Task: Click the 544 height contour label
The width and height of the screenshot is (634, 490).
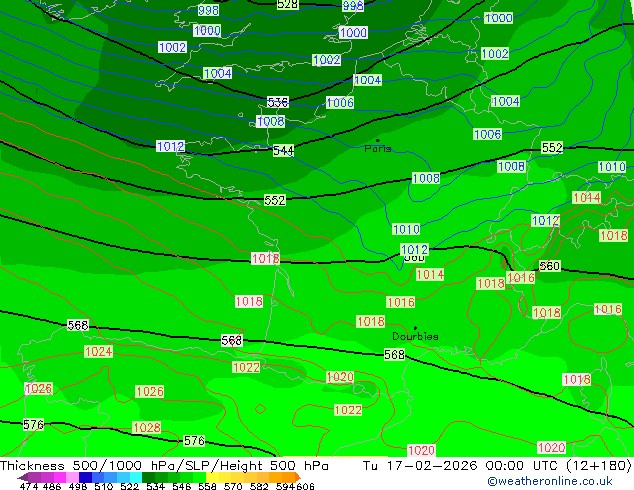Action: pos(283,151)
